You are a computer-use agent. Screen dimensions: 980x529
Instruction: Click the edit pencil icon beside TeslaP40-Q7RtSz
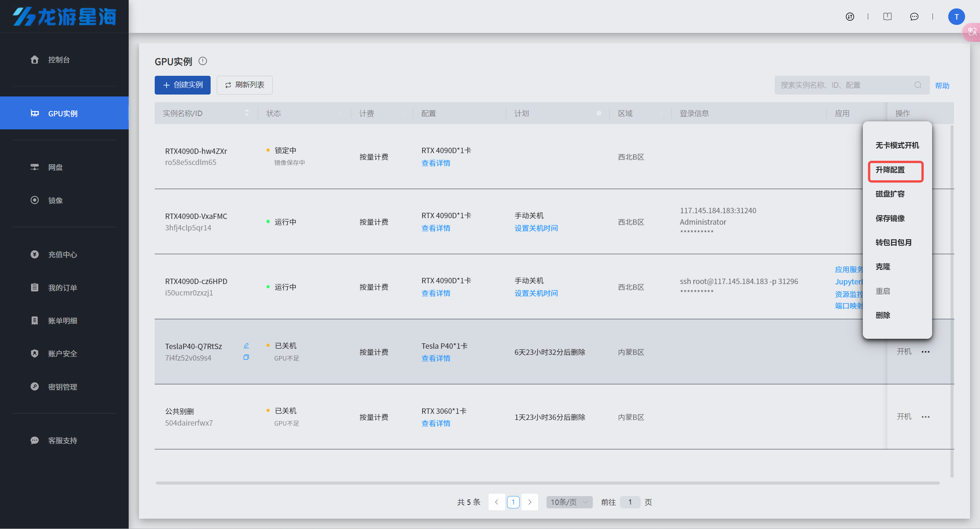(x=246, y=346)
